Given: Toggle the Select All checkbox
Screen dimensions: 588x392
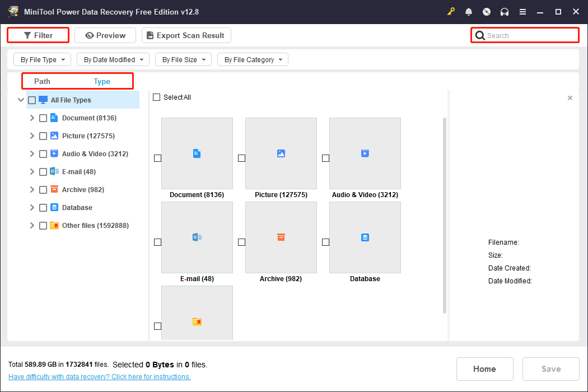Looking at the screenshot, I should pos(157,97).
